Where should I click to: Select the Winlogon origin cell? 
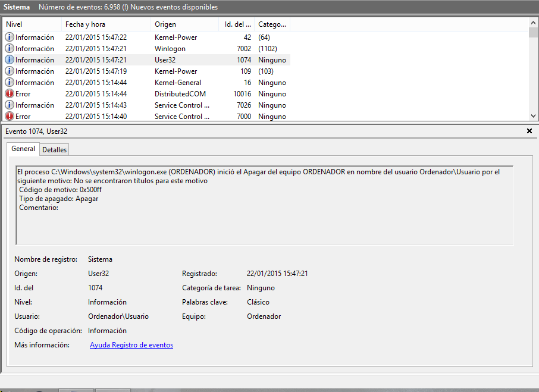pos(170,48)
